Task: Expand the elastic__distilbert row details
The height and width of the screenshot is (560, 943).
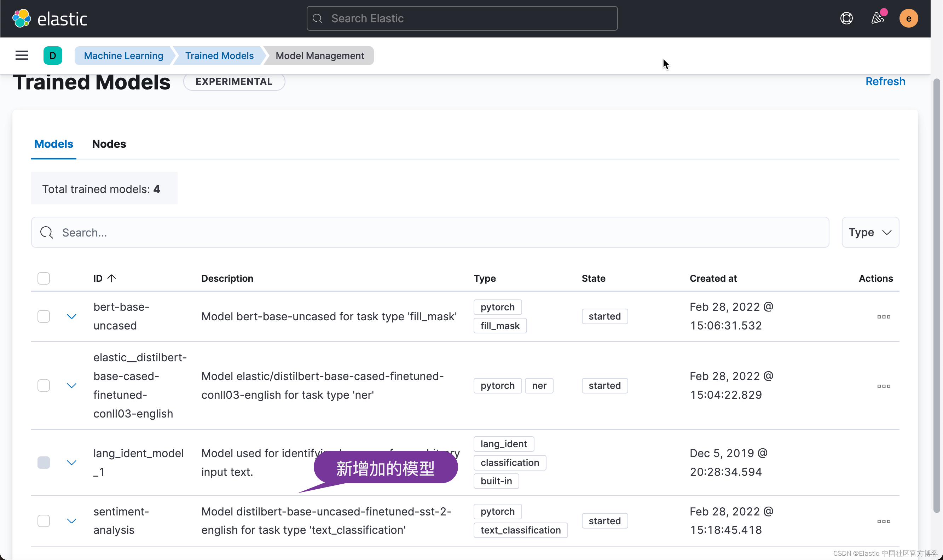Action: 71,386
